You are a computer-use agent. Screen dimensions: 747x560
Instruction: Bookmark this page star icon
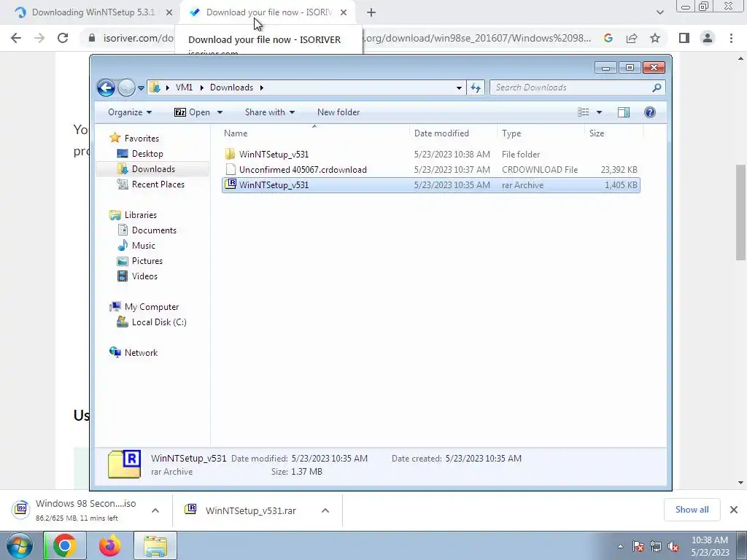[655, 38]
